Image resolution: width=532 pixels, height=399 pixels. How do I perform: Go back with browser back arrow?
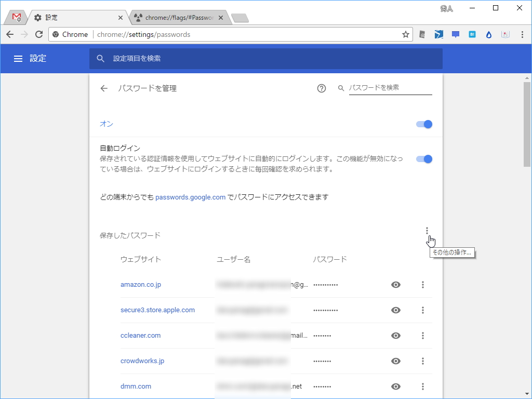10,34
